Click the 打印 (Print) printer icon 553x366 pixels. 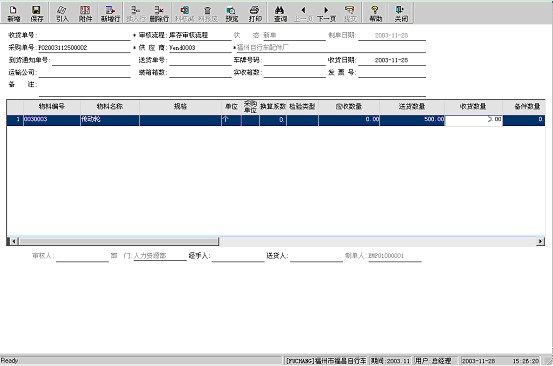[255, 13]
